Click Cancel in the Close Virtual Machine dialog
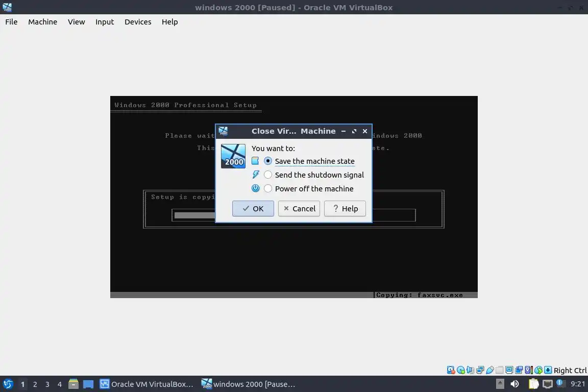The image size is (588, 392). 299,209
